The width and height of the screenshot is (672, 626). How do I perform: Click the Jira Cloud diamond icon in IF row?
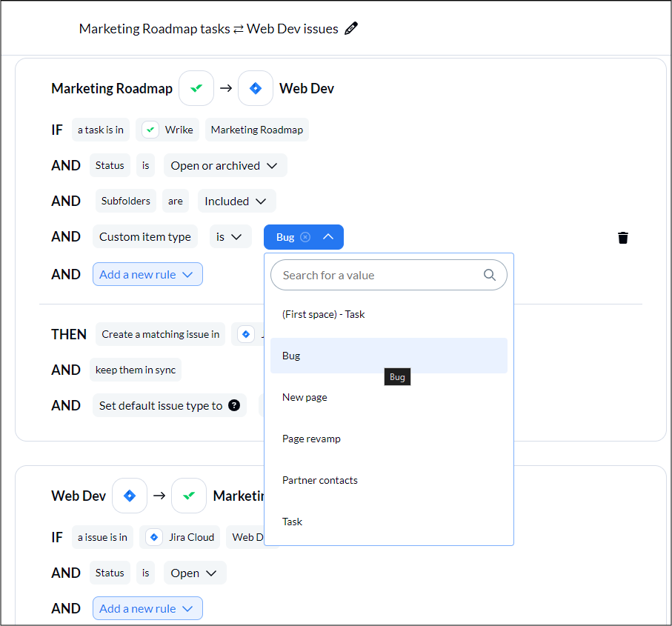(154, 537)
